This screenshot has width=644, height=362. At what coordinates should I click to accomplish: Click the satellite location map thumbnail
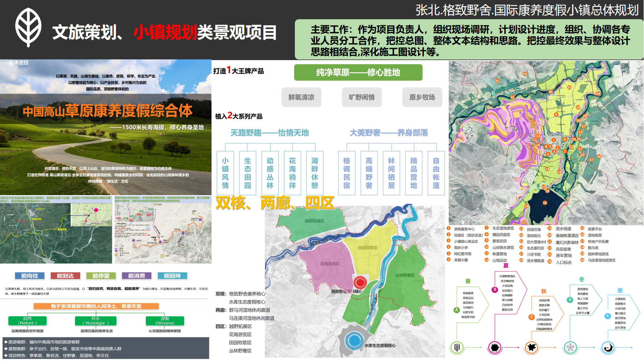click(56, 233)
